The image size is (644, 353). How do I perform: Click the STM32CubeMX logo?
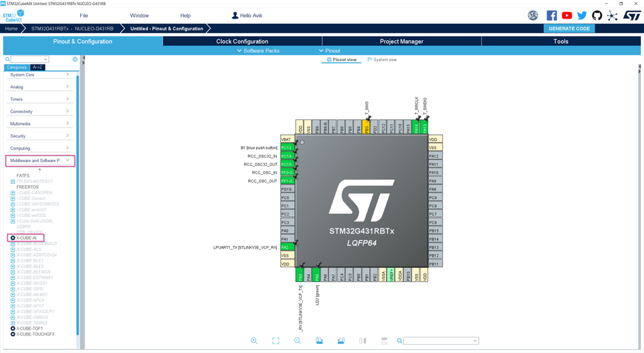point(14,15)
